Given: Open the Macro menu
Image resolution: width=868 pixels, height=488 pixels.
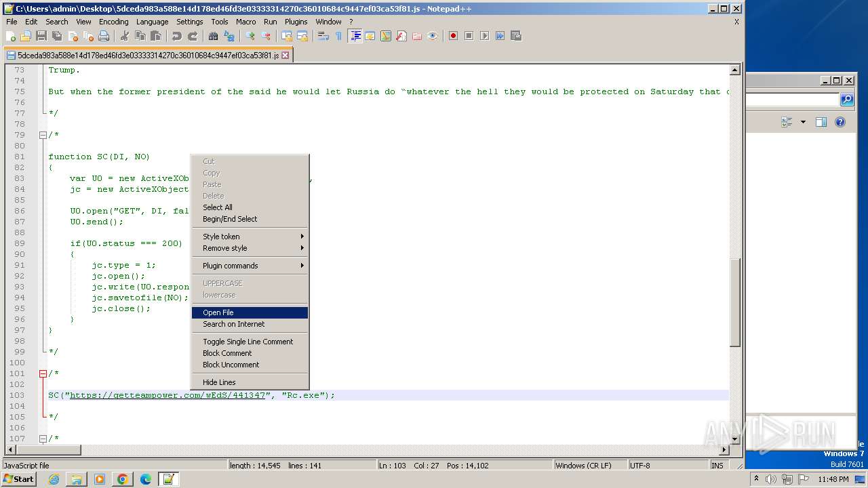Looking at the screenshot, I should (x=245, y=22).
